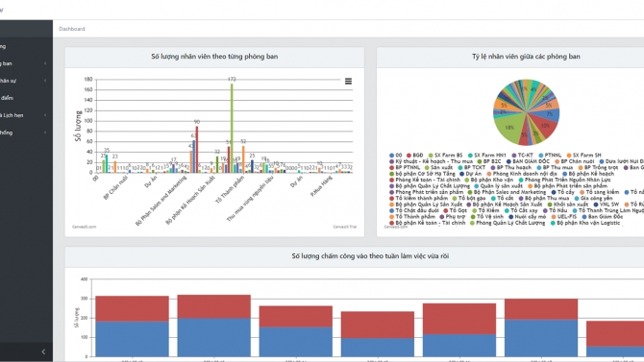
Task: Toggle 'SX Farm BS' legend entry
Action: 445,156
